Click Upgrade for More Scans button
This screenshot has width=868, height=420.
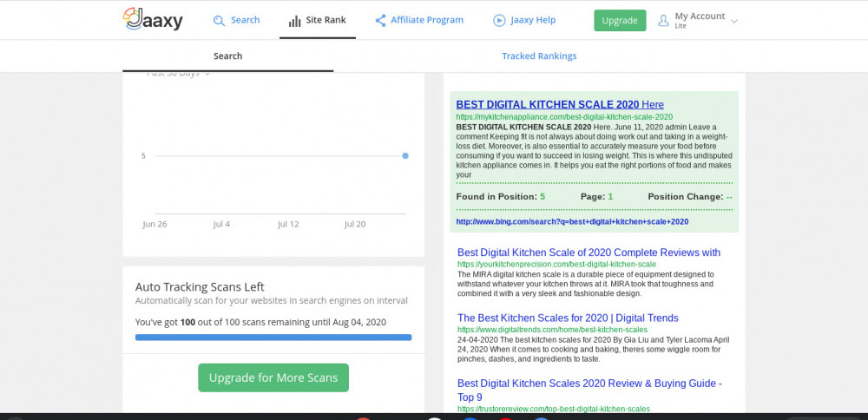(x=273, y=378)
